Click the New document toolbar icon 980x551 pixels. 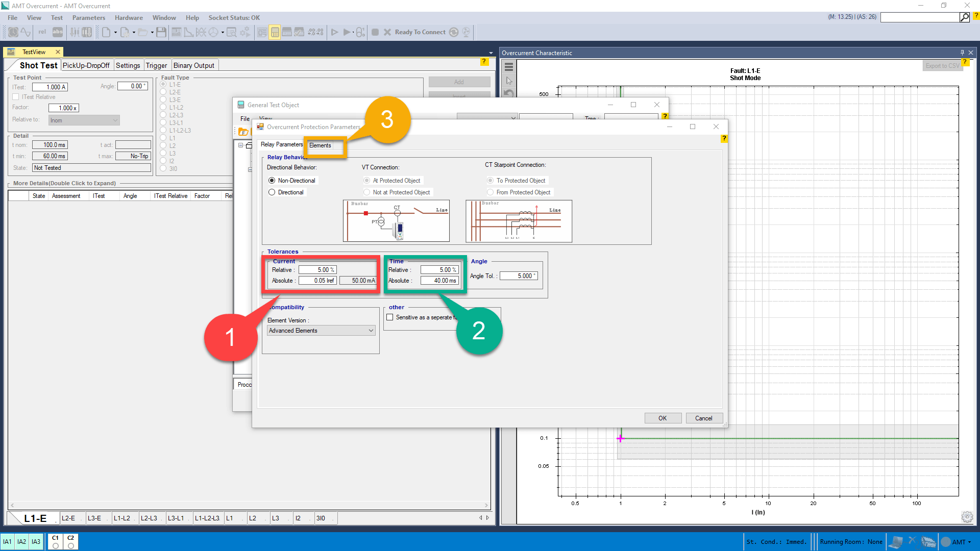pos(106,32)
